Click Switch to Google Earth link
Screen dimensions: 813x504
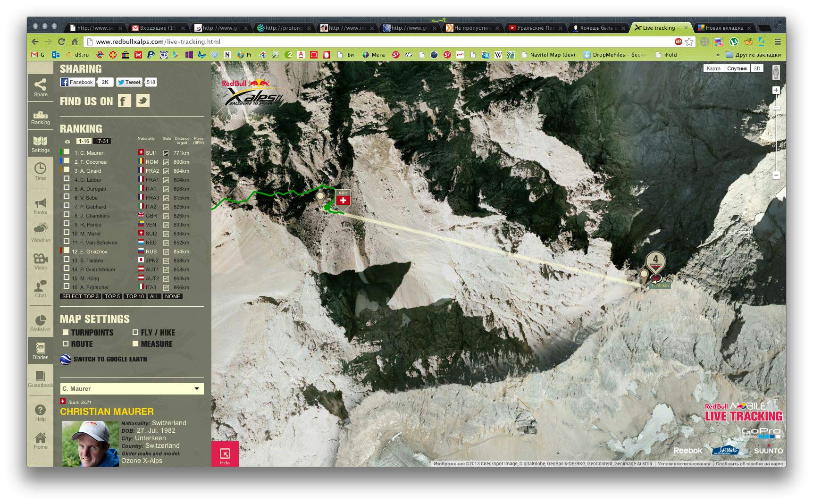(109, 359)
